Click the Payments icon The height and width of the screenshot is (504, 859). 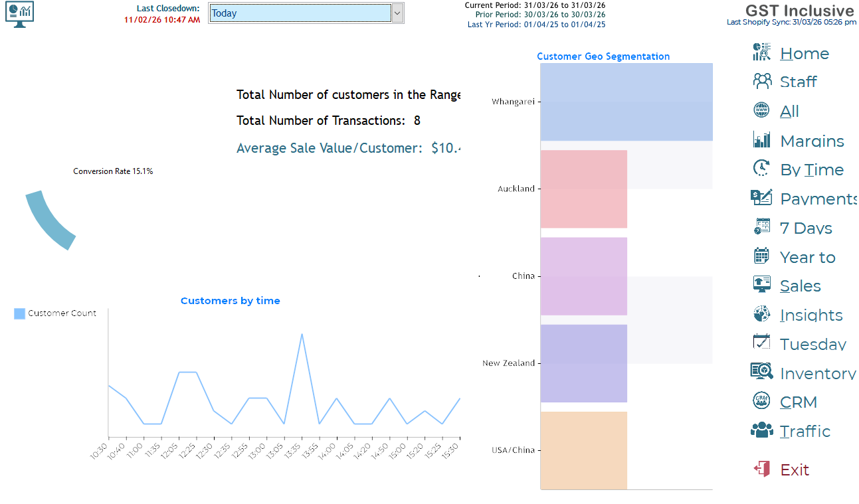pyautogui.click(x=762, y=197)
